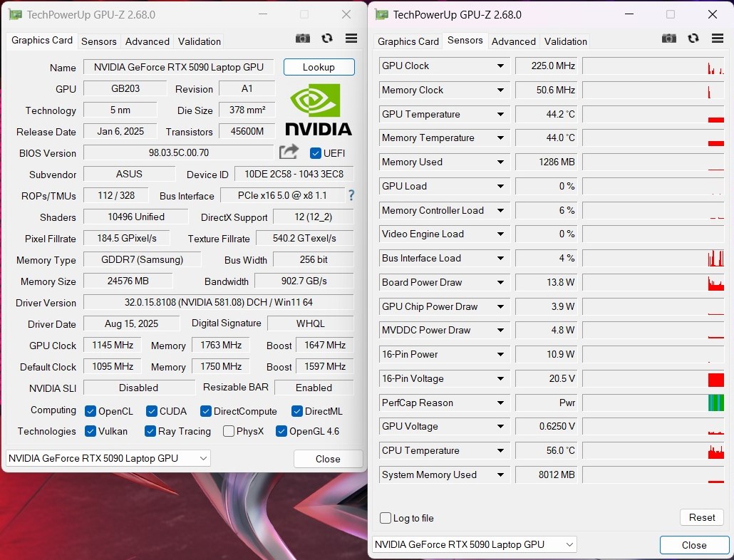Toggle the Vulkan checkbox
The height and width of the screenshot is (560, 734).
(91, 431)
